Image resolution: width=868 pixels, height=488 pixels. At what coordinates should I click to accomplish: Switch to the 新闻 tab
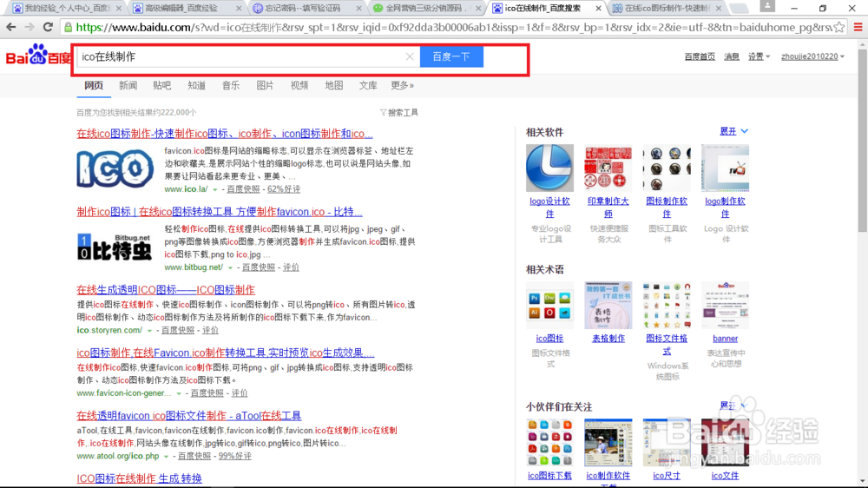128,85
